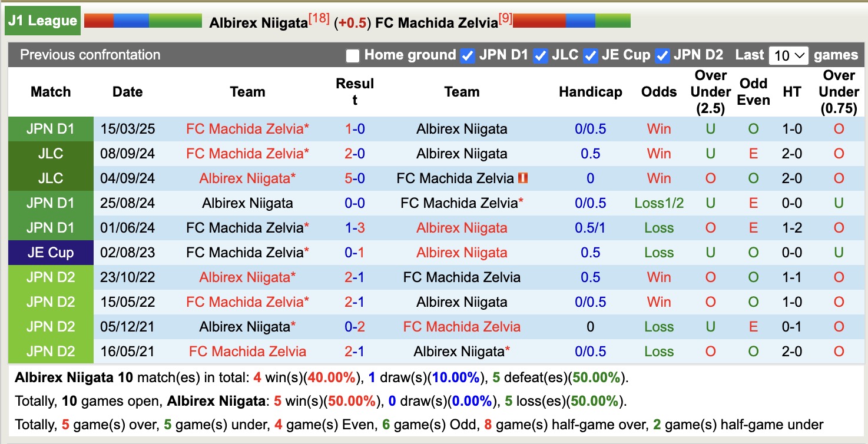Click the date 08/09/24 entry
The image size is (868, 444).
pyautogui.click(x=127, y=154)
